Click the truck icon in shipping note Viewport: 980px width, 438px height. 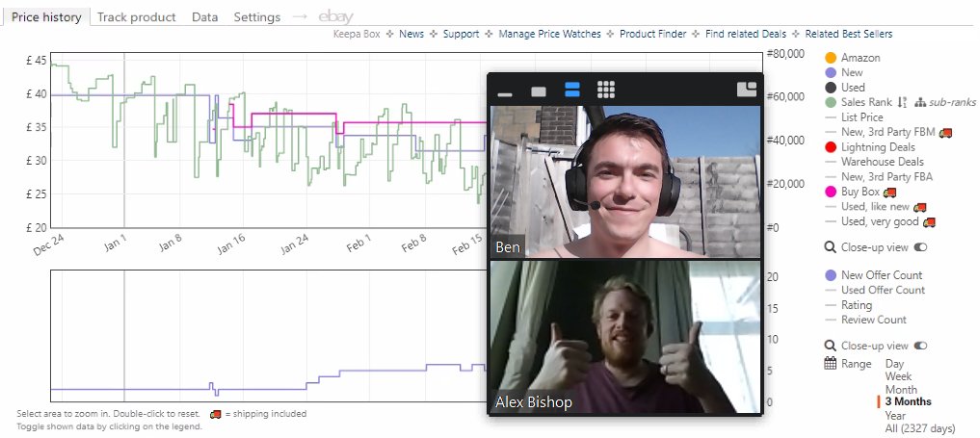216,414
